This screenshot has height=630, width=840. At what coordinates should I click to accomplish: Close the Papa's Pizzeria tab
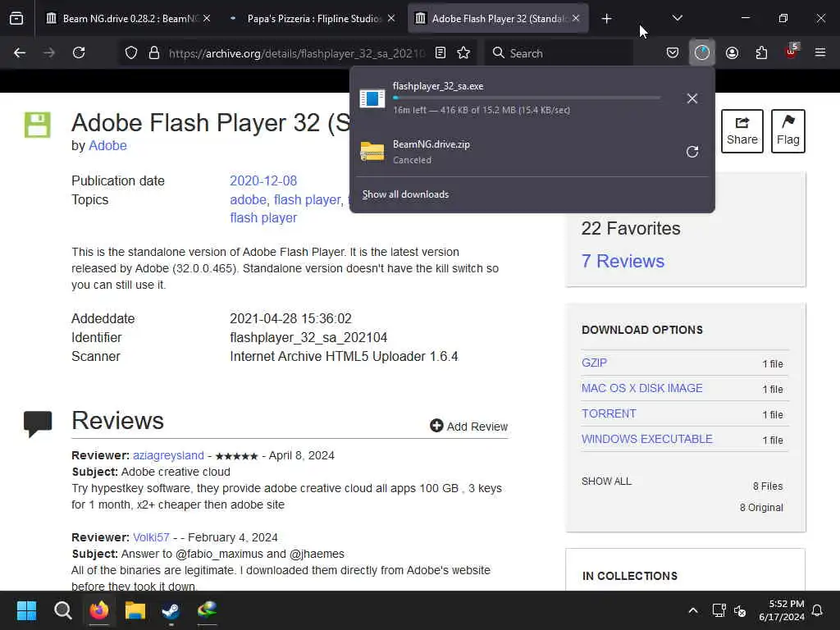[391, 19]
